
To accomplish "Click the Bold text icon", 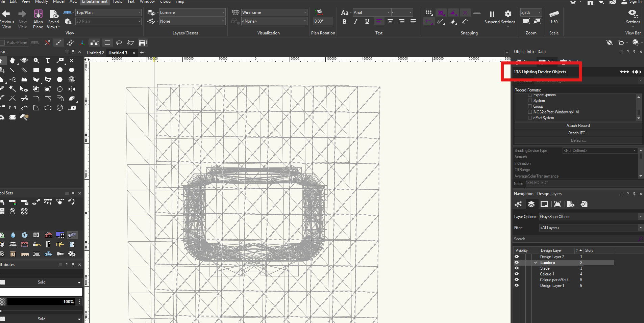I will (344, 22).
